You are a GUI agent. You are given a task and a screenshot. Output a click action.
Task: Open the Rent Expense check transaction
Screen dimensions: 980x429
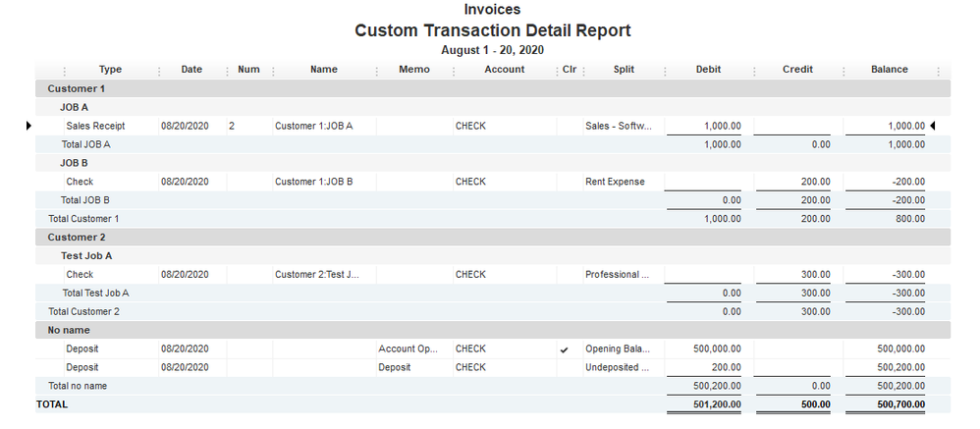pos(615,182)
